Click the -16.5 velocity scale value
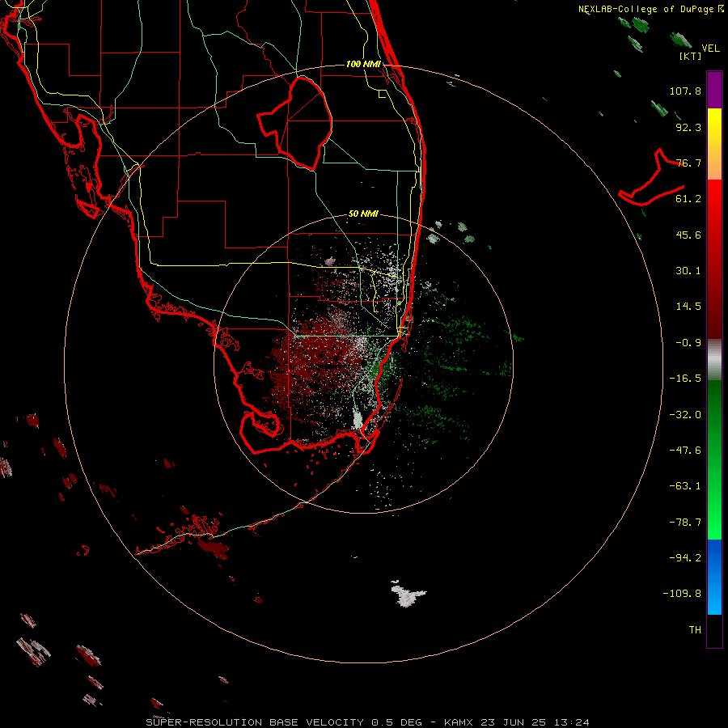 [x=685, y=379]
